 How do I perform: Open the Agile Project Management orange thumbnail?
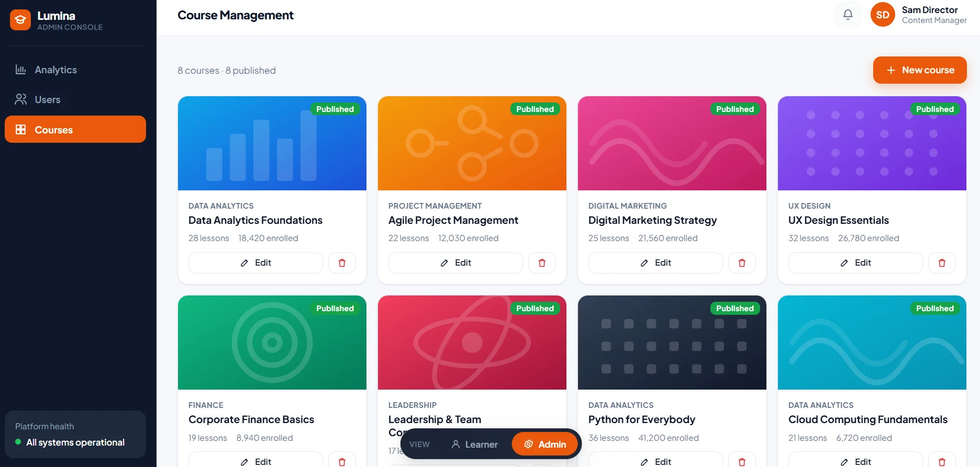tap(472, 143)
